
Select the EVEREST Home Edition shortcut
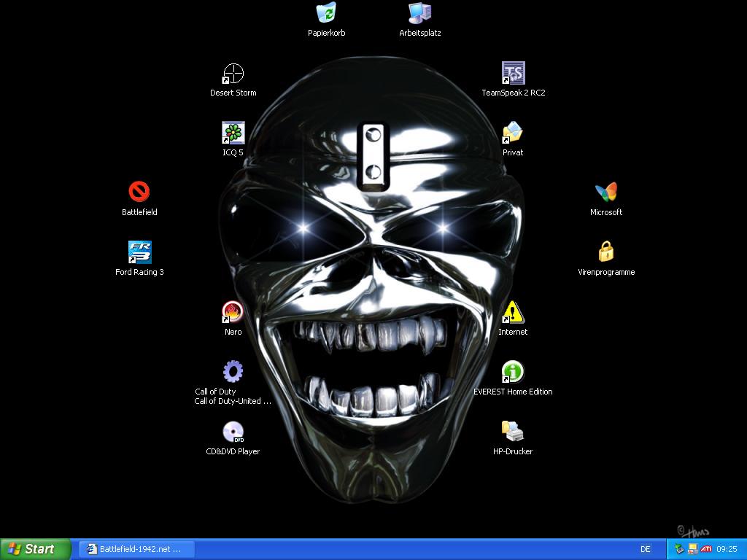point(513,371)
